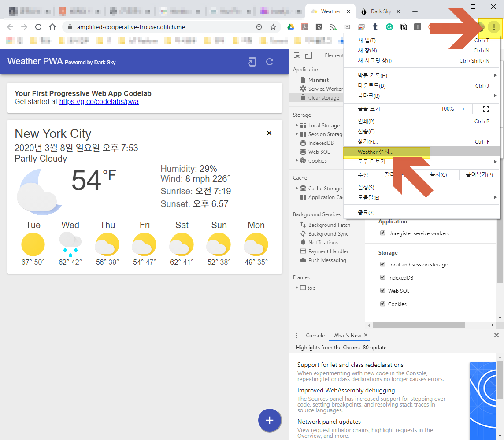Open Service Workers in the Application panel

pos(322,89)
